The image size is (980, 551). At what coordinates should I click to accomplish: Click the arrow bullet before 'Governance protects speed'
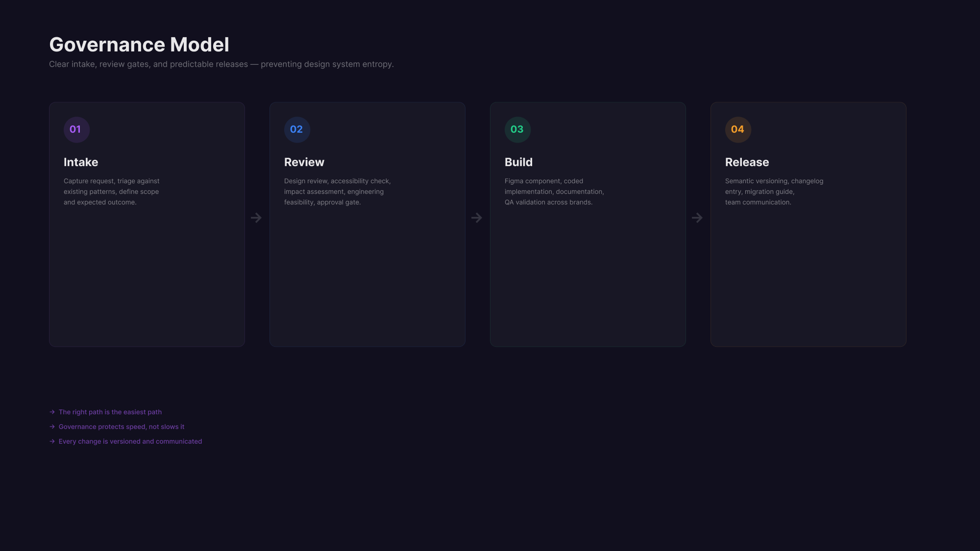[x=52, y=427]
